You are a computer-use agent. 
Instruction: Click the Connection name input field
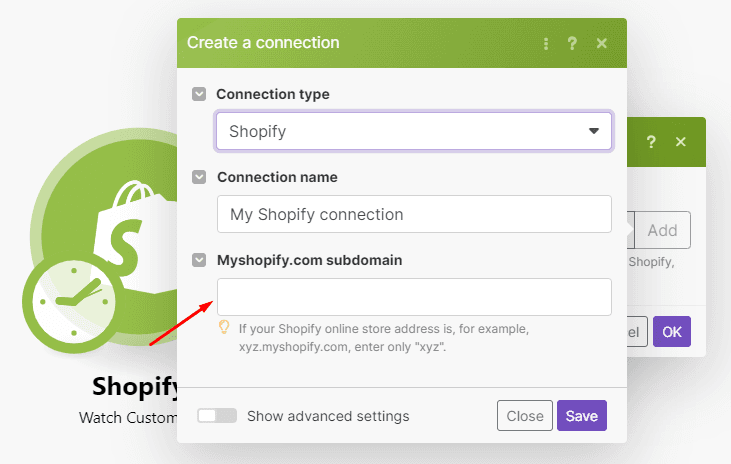(414, 214)
